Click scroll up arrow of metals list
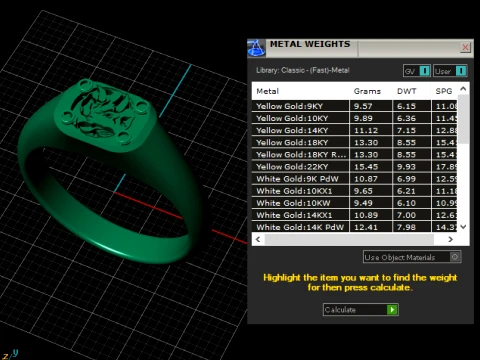The width and height of the screenshot is (480, 360). 463,89
